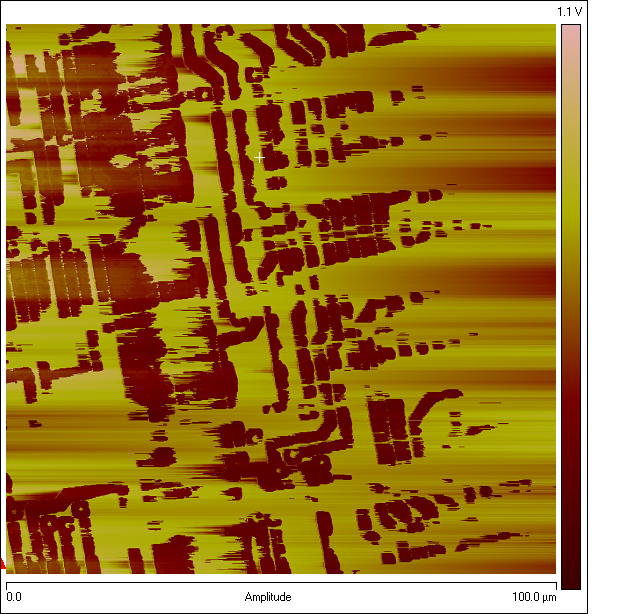Click the 'Amplitude' label below the image
640x614 pixels.
click(268, 597)
